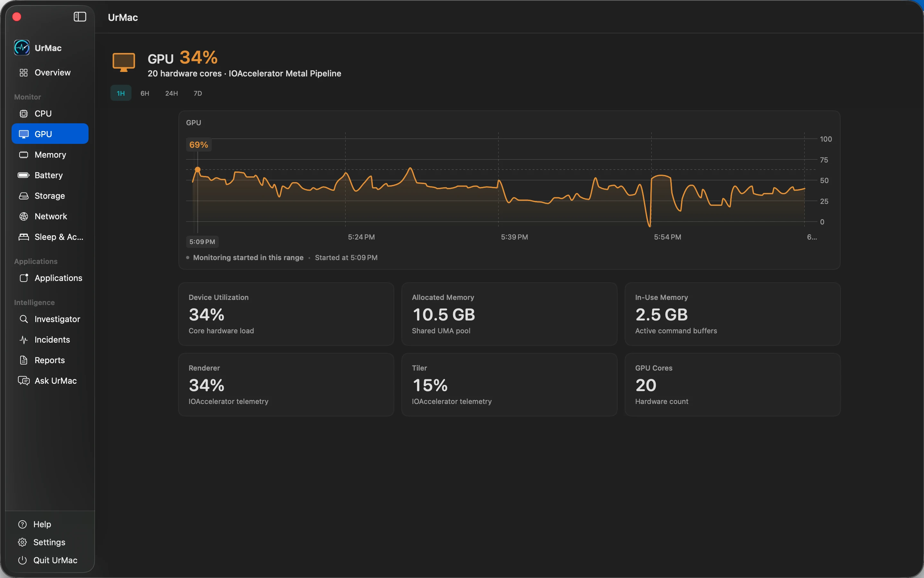Viewport: 924px width, 578px height.
Task: Click the UrMac app logo icon
Action: coord(22,48)
